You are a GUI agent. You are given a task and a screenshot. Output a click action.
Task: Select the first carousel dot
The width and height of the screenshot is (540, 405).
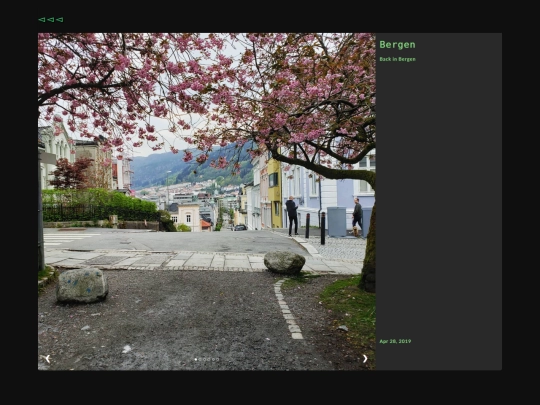[x=196, y=360]
